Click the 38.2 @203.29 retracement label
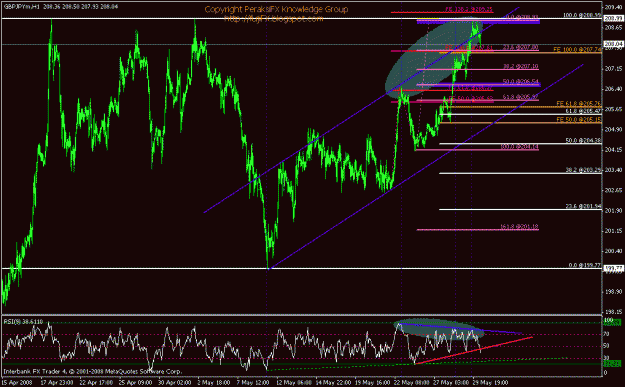The height and width of the screenshot is (387, 625). (583, 170)
